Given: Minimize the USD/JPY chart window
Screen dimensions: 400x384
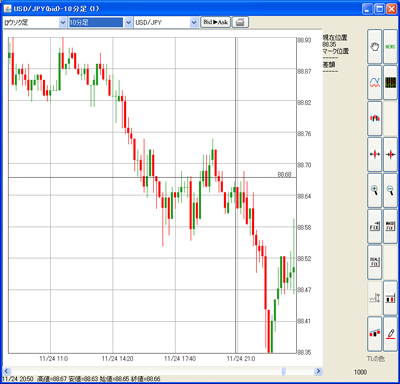Looking at the screenshot, I should coord(368,9).
